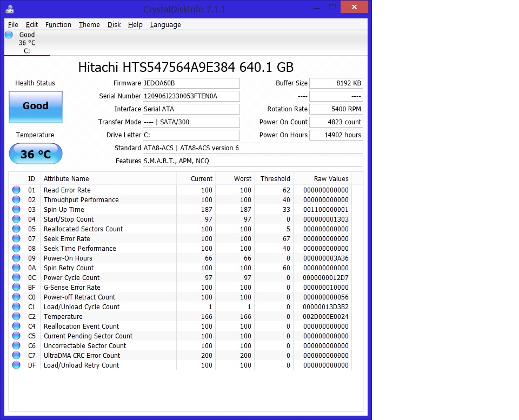This screenshot has height=420, width=519.
Task: Click raw value 001100000001
Action: coord(325,210)
